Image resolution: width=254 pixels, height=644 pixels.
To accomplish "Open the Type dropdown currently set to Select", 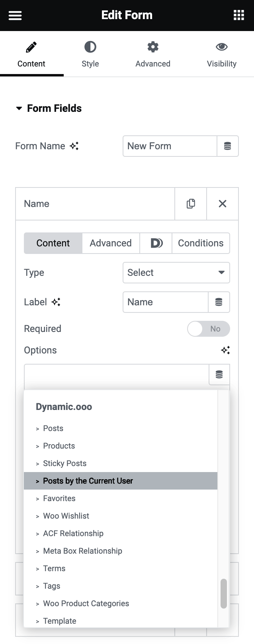I will tap(176, 273).
